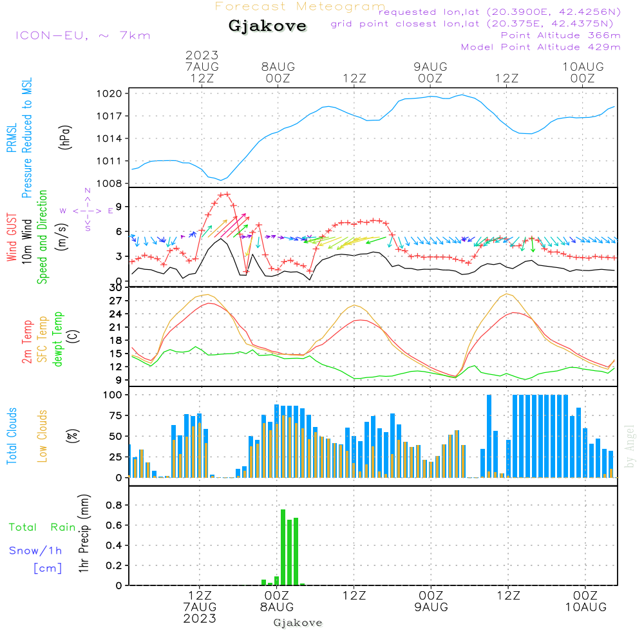Click the 1008 pressure axis value
The image size is (644, 644).
(x=109, y=184)
